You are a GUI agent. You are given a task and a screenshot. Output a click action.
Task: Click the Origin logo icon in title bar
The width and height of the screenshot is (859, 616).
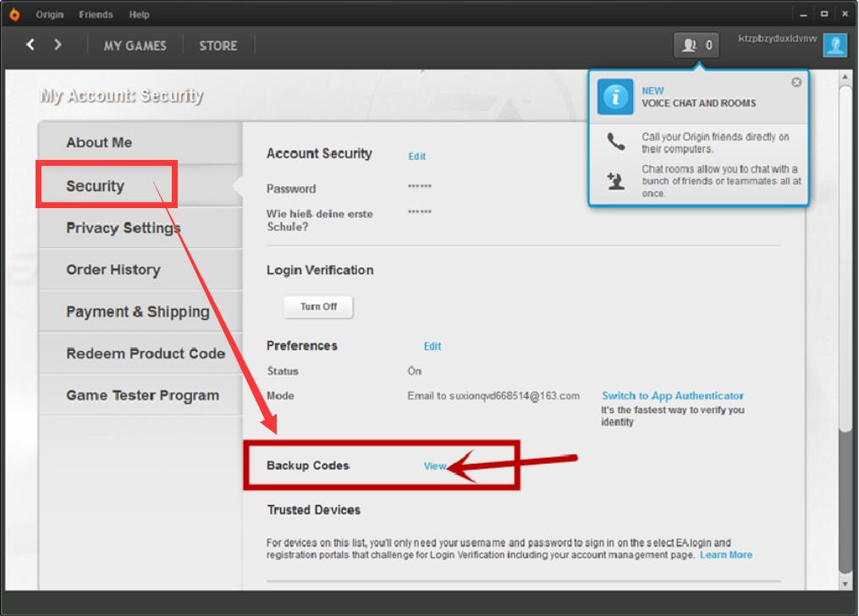click(14, 14)
